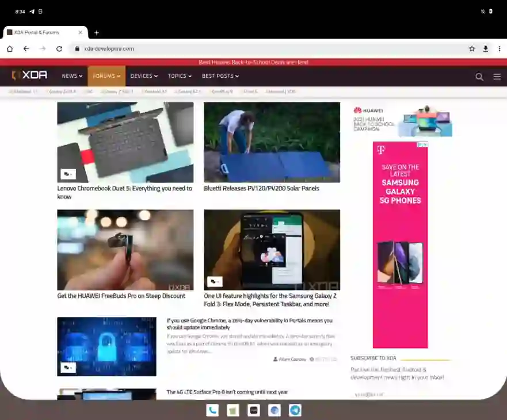Viewport: 507px width, 420px height.
Task: Click the lock icon in the address bar
Action: [x=77, y=49]
